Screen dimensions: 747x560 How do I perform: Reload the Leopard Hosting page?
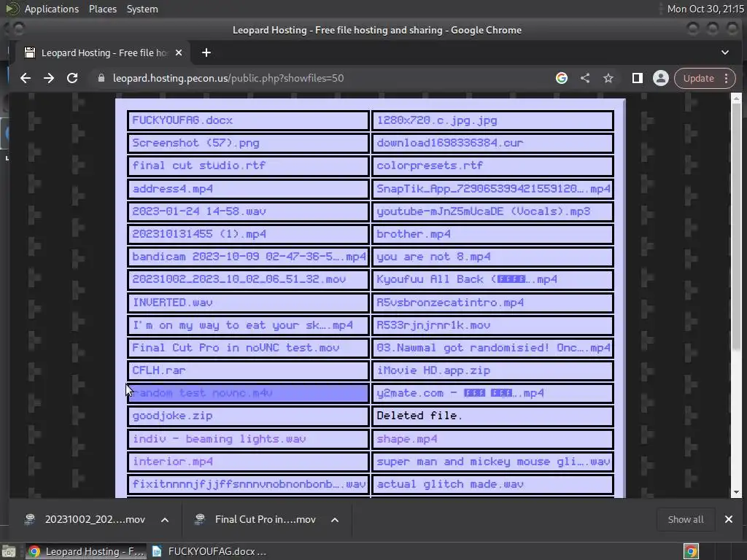pos(72,78)
